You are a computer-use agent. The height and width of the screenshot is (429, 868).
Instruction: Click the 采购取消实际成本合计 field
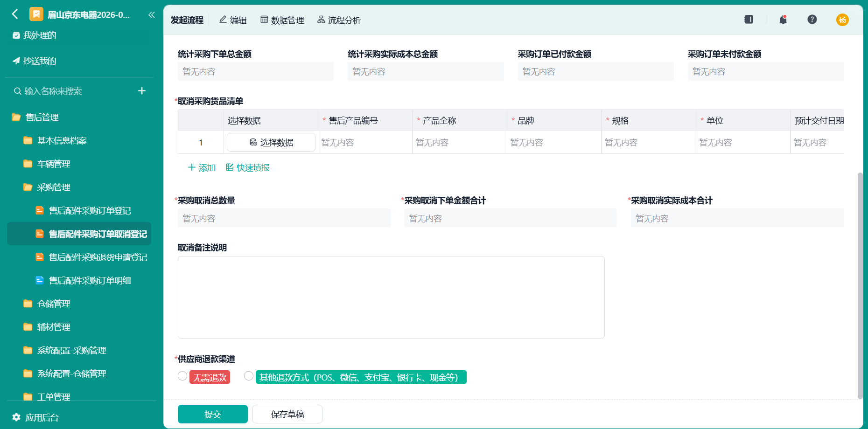[x=737, y=218]
